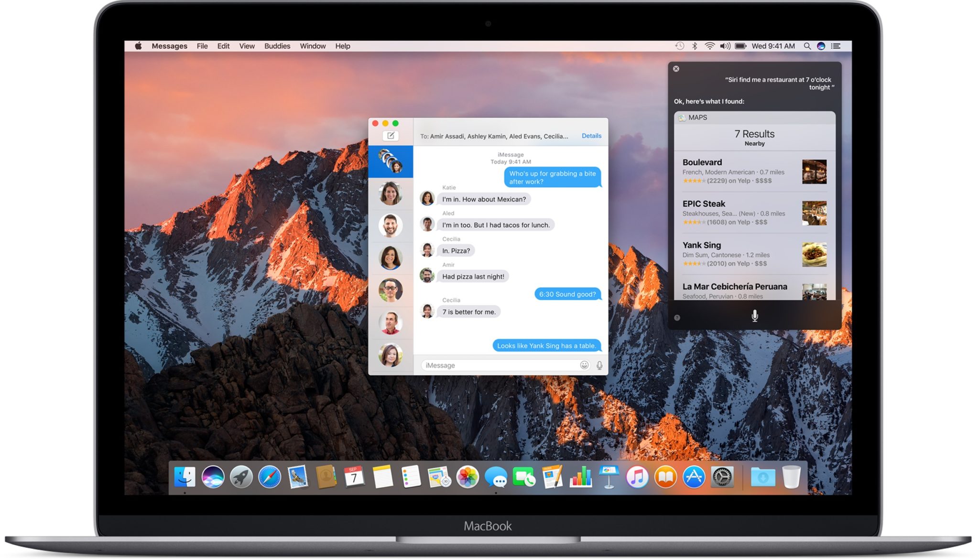Click the Details link in conversation
Viewport: 979px width, 560px height.
click(591, 136)
